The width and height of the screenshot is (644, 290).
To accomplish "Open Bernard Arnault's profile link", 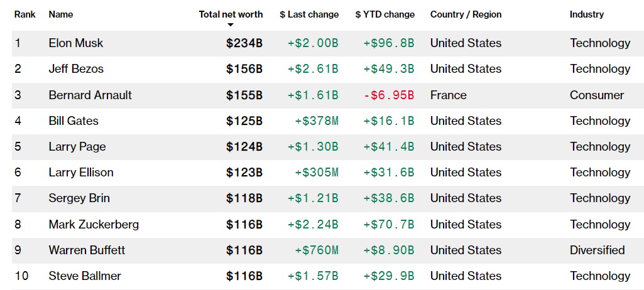I will pyautogui.click(x=90, y=95).
